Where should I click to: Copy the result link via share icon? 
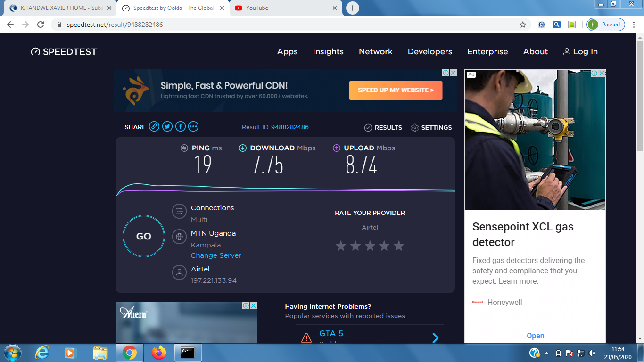(x=154, y=126)
